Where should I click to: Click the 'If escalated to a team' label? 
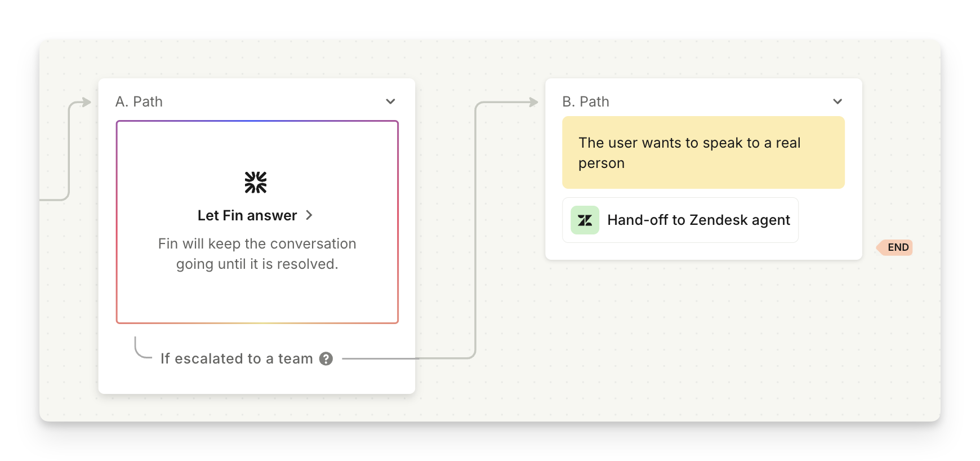click(x=237, y=359)
